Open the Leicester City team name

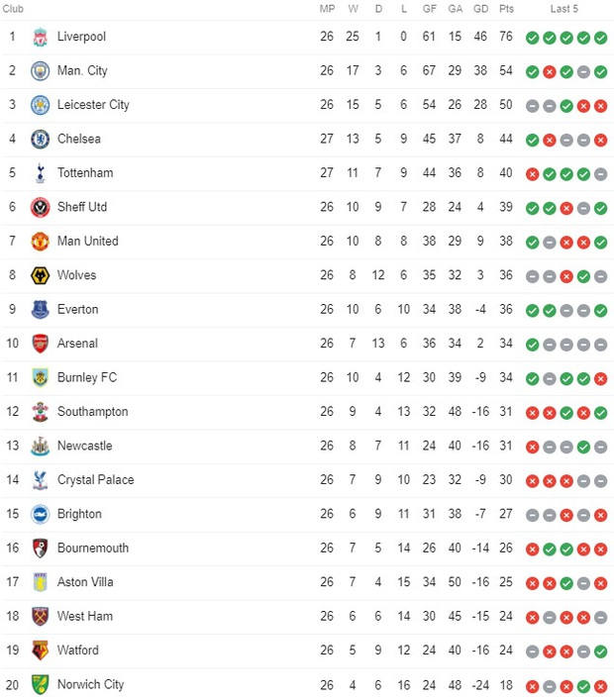tap(93, 105)
